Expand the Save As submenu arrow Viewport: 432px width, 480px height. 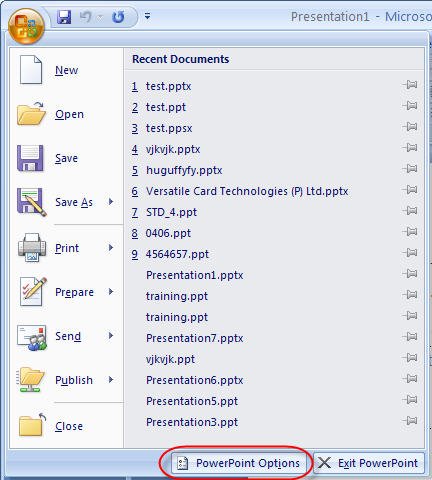click(111, 202)
